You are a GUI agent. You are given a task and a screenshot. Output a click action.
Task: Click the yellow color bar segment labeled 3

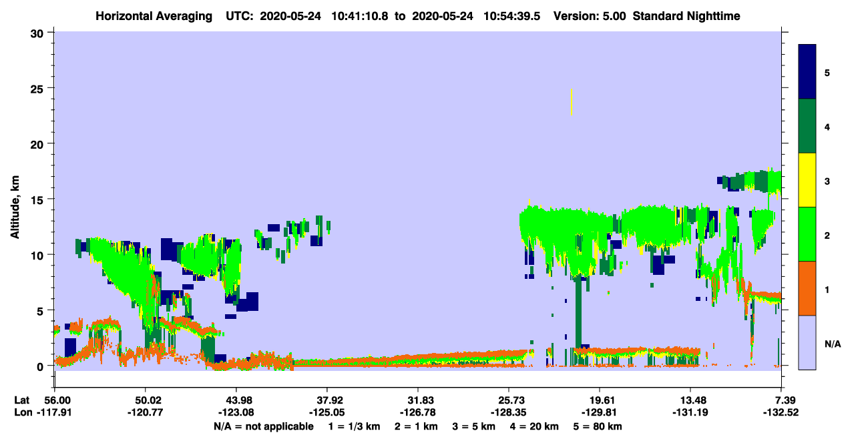(x=807, y=180)
